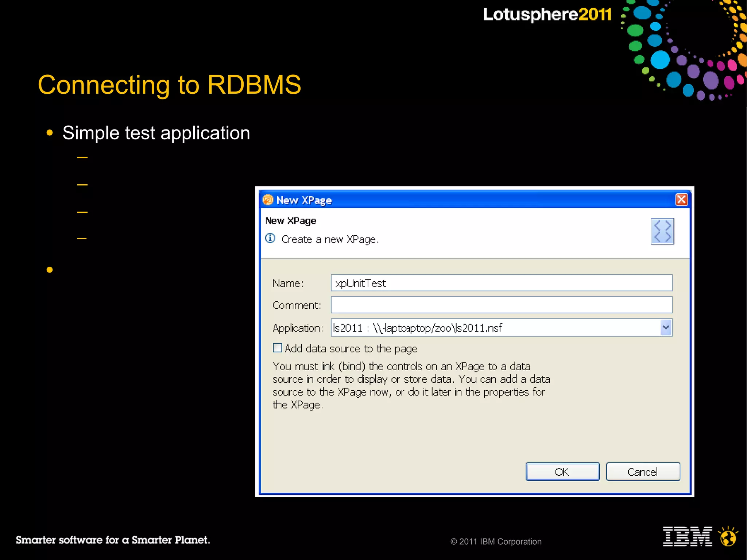Click the info icon beside Create a new XPage
The width and height of the screenshot is (747, 560).
tap(270, 238)
